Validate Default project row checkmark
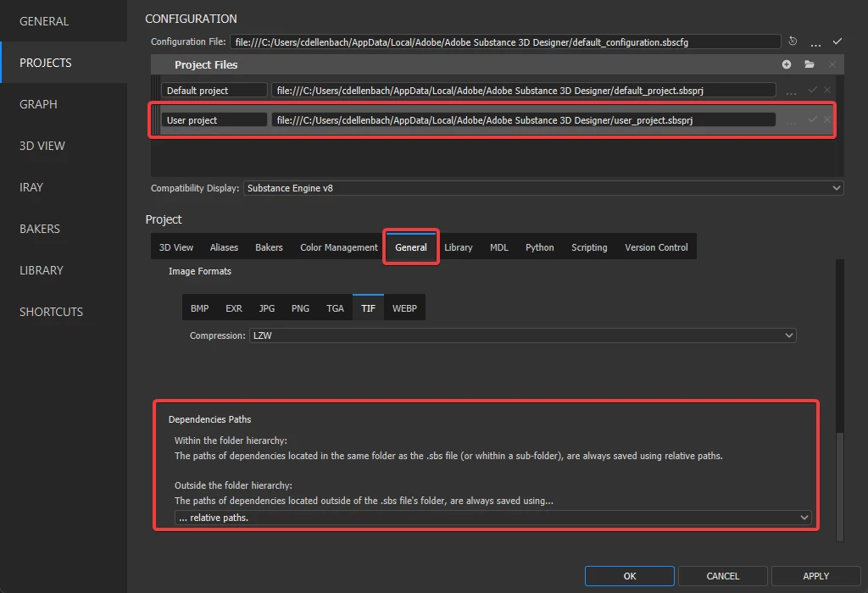This screenshot has height=593, width=868. coord(813,90)
